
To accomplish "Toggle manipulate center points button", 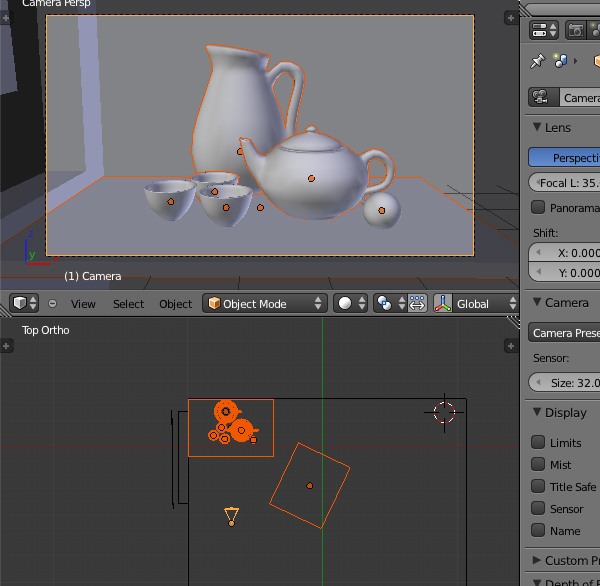I will tap(417, 304).
